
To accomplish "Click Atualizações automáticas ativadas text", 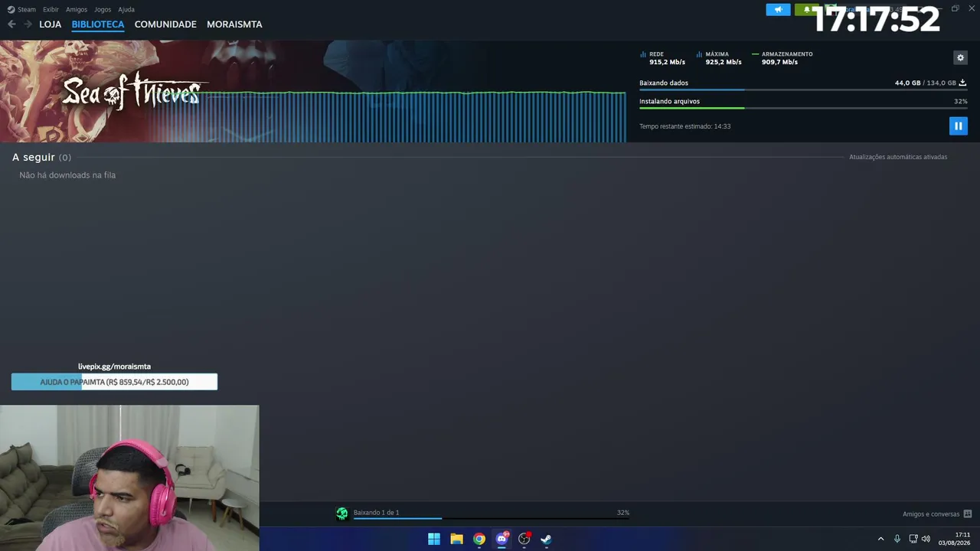I will tap(898, 157).
